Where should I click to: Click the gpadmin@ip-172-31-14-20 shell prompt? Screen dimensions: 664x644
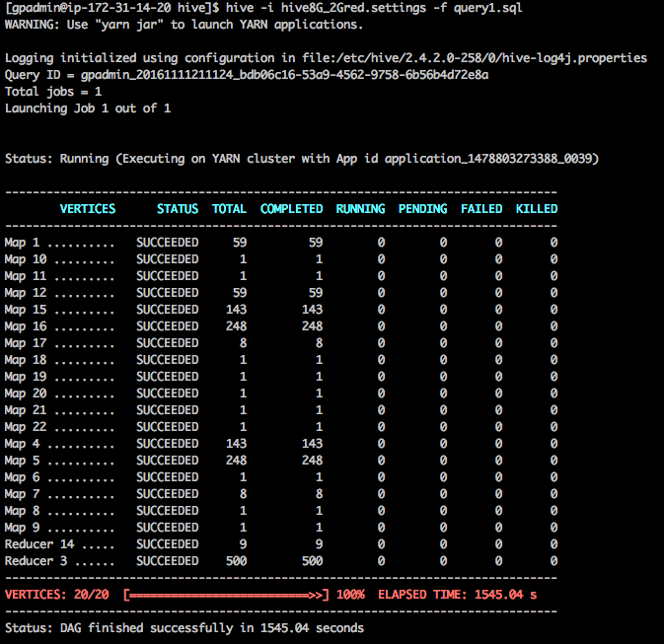(112, 8)
